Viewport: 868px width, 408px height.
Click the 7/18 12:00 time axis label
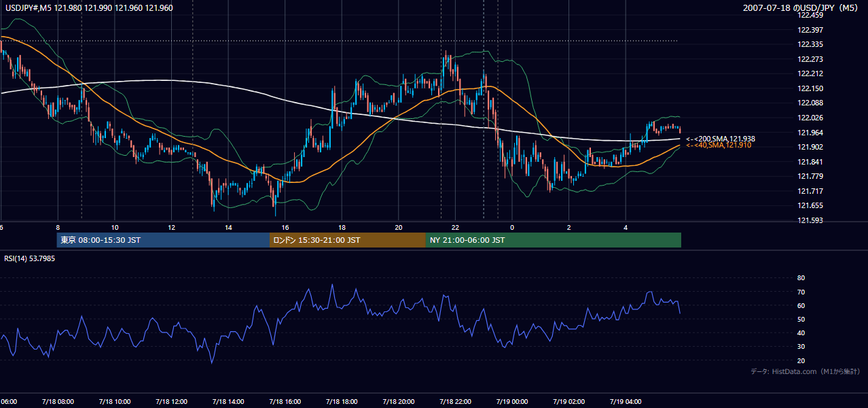[x=171, y=402]
